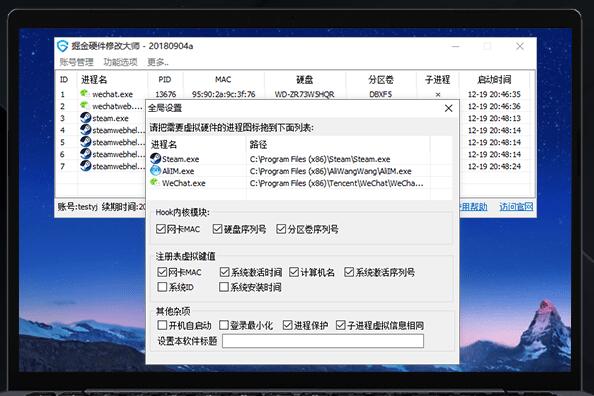Select Tencent\WeChat path cell
The height and width of the screenshot is (396, 594).
[337, 183]
